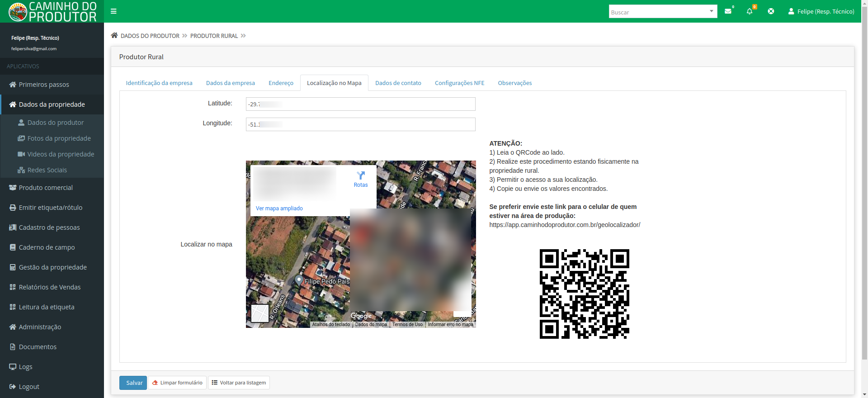Screen dimensions: 868x398
Task: Expand Gestão da propriedade in sidebar
Action: point(52,267)
